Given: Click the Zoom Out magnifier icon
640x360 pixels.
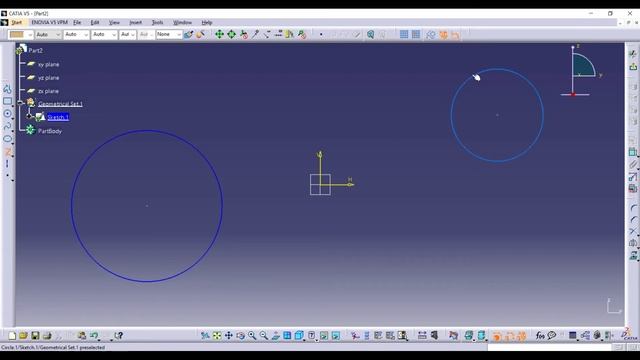Looking at the screenshot, I should (x=264, y=336).
